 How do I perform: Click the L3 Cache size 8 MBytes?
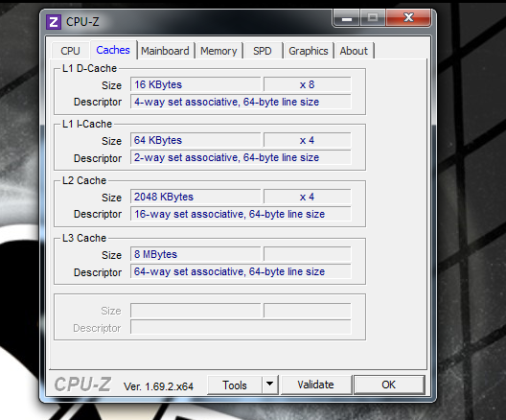pos(195,254)
